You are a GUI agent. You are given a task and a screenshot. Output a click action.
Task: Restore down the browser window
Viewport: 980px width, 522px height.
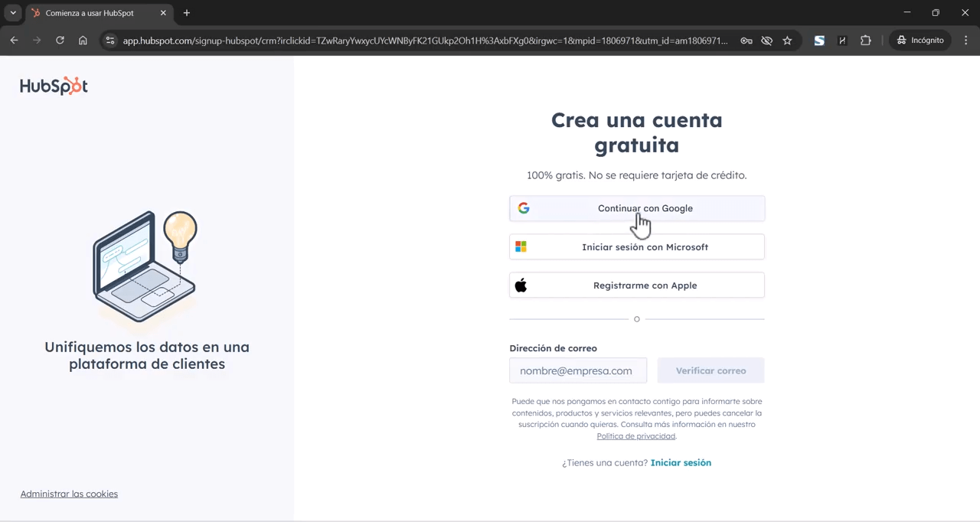936,13
